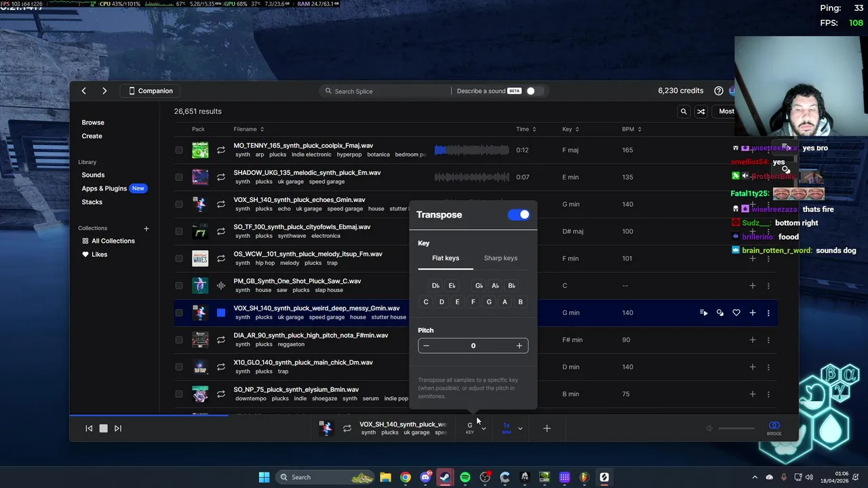Click the Companion button
Screen dimensions: 868x488
(x=151, y=91)
